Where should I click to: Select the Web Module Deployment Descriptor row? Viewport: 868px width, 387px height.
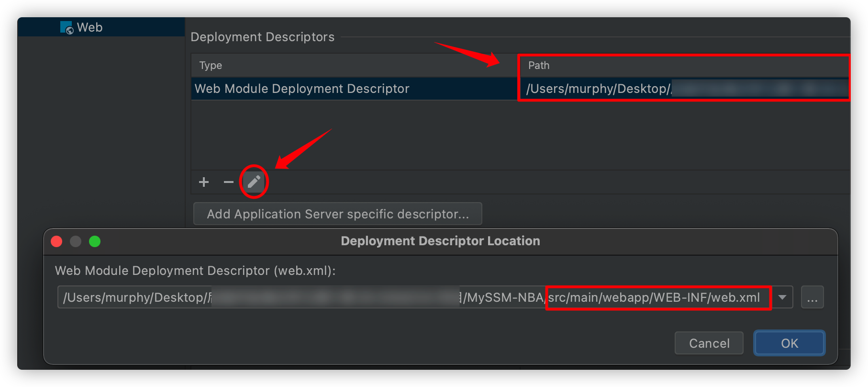coord(521,89)
